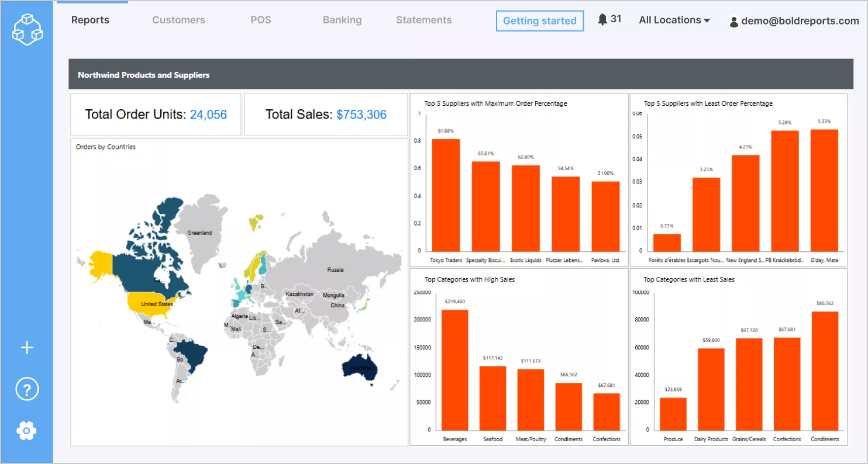Click the plus add icon in sidebar
Image resolution: width=868 pixels, height=464 pixels.
(27, 348)
